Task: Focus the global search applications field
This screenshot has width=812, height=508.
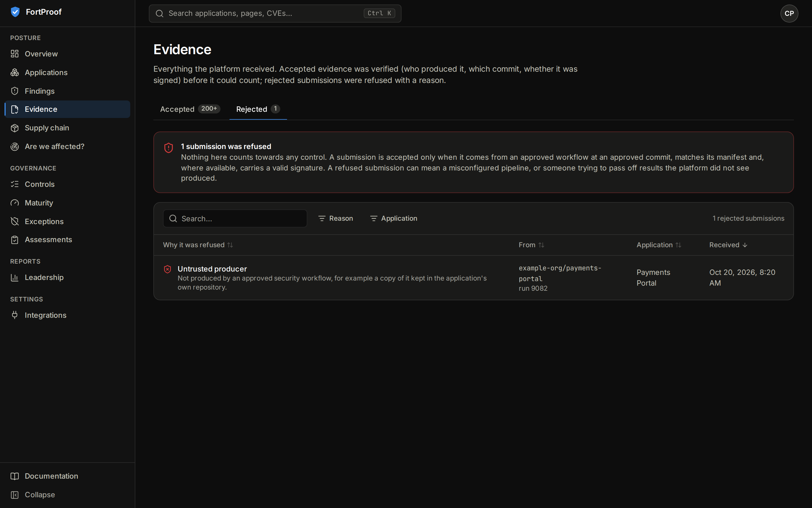Action: pos(275,14)
